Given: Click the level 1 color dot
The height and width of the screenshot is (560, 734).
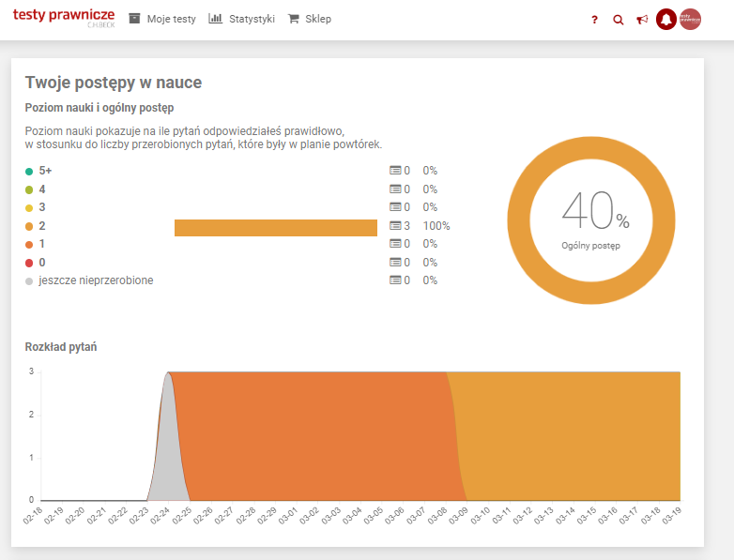Looking at the screenshot, I should [x=29, y=244].
